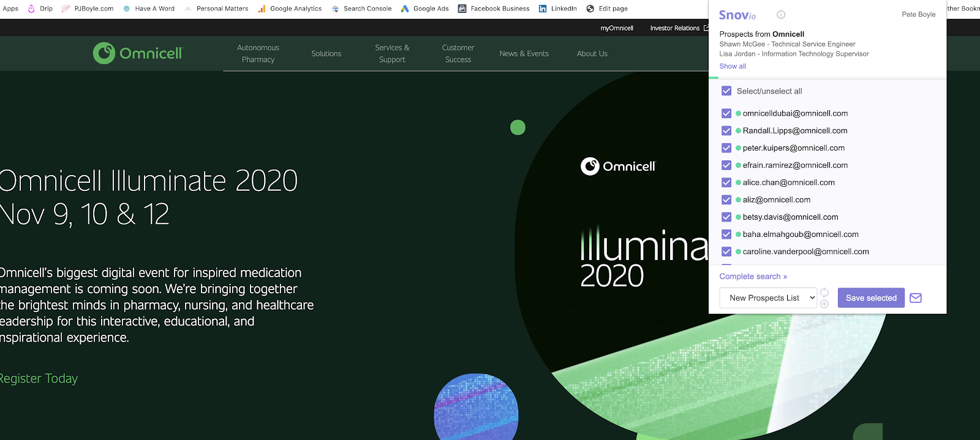Open the Investor Relations link
Image resolution: width=980 pixels, height=440 pixels.
pyautogui.click(x=674, y=28)
